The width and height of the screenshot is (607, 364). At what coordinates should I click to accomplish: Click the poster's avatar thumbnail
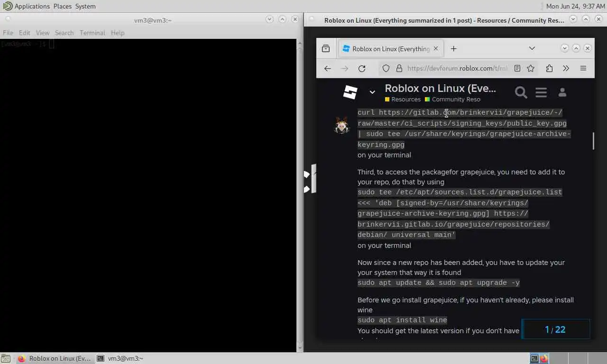click(341, 125)
